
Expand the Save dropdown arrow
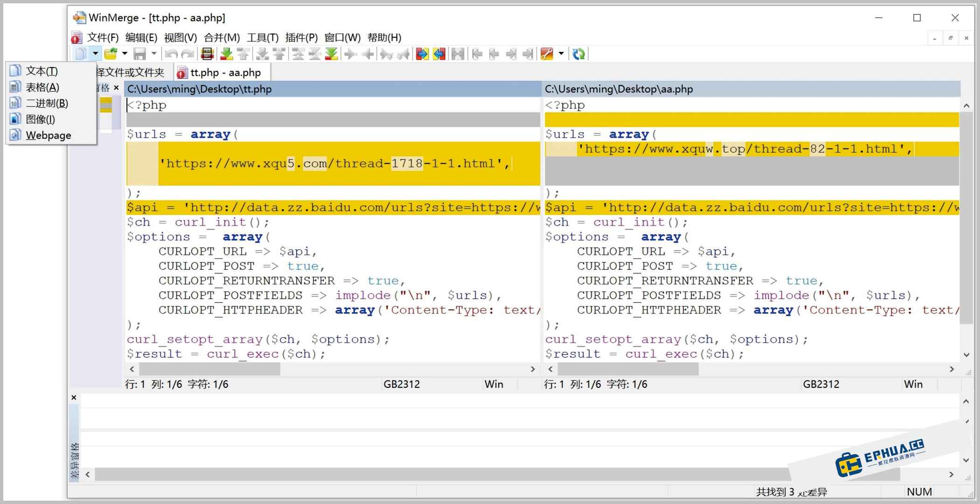[x=154, y=54]
